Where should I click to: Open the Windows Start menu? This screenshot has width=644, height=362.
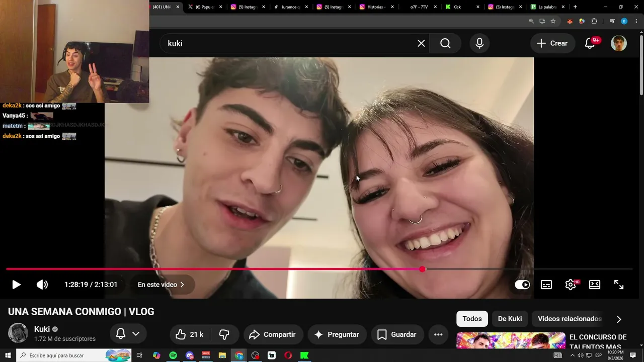(8, 355)
